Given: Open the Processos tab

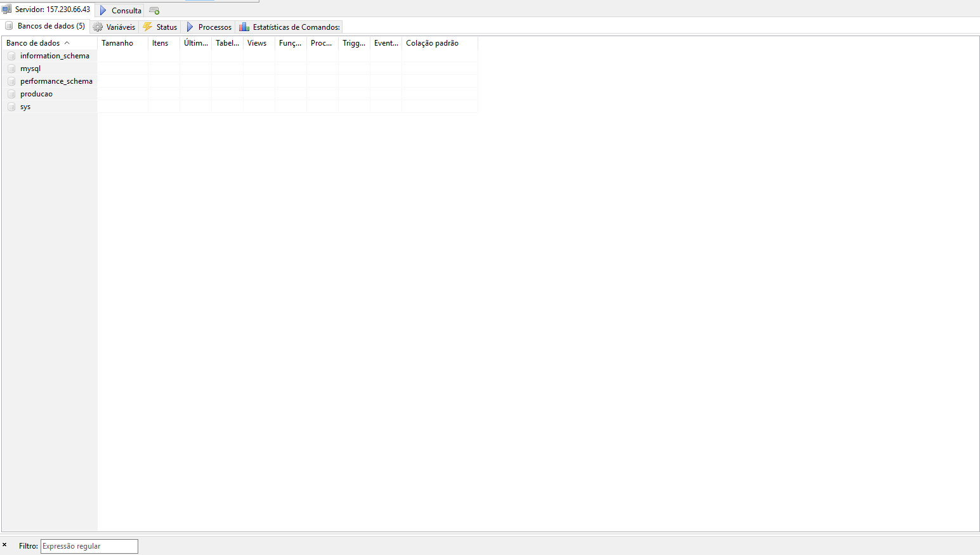Looking at the screenshot, I should pyautogui.click(x=214, y=27).
